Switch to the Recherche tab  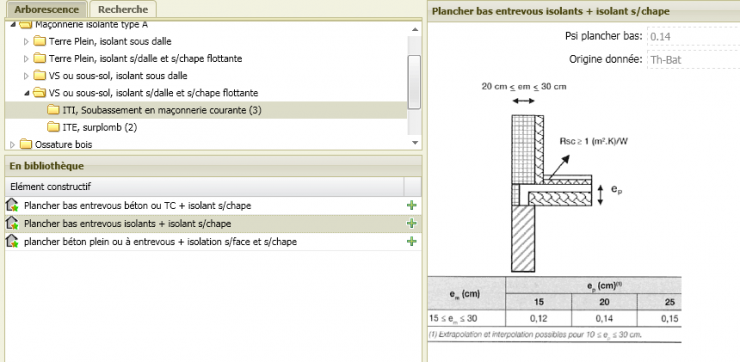pyautogui.click(x=123, y=9)
